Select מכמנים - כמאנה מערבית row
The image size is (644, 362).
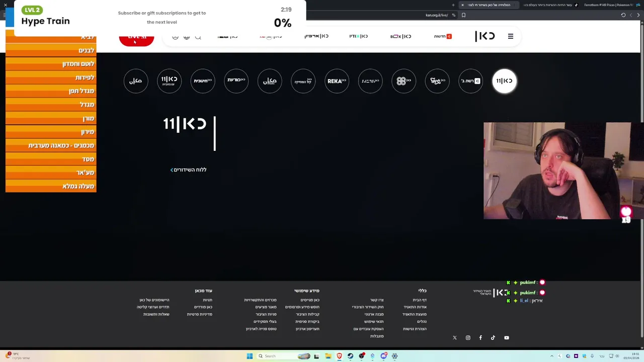point(51,146)
